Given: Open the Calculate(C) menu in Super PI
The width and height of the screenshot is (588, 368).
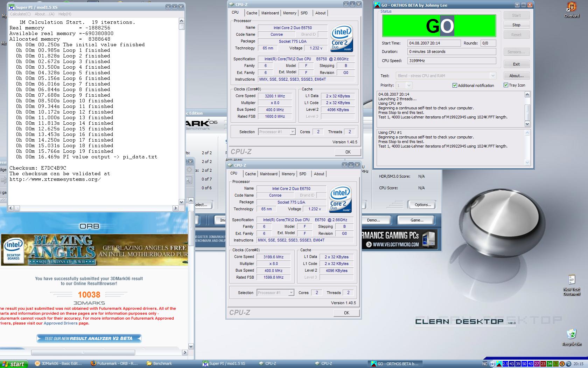Looking at the screenshot, I should (x=20, y=14).
